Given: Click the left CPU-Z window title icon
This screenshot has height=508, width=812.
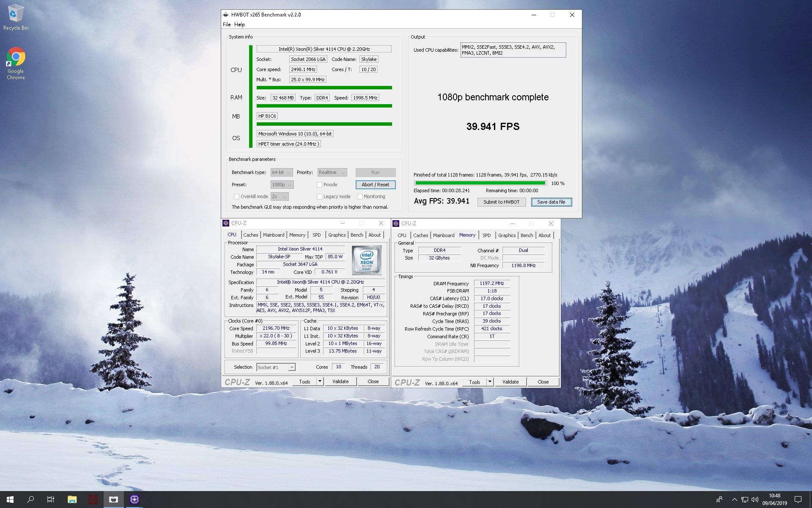Looking at the screenshot, I should tap(226, 223).
